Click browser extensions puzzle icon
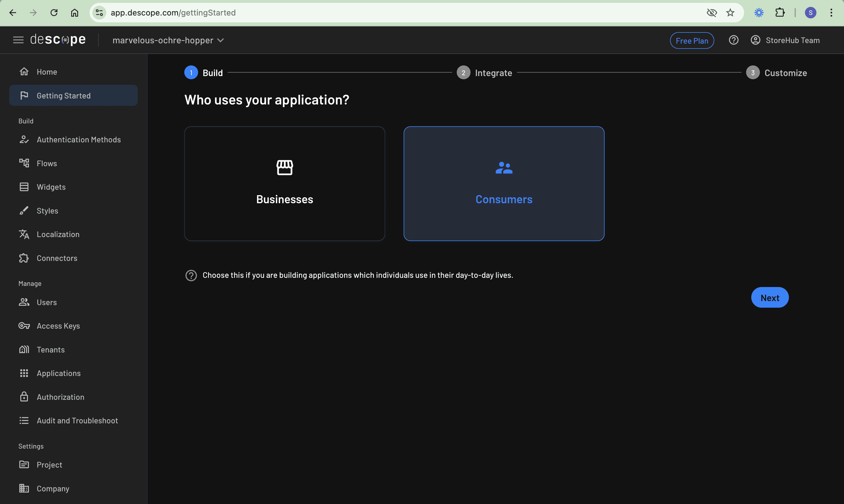 coord(780,13)
